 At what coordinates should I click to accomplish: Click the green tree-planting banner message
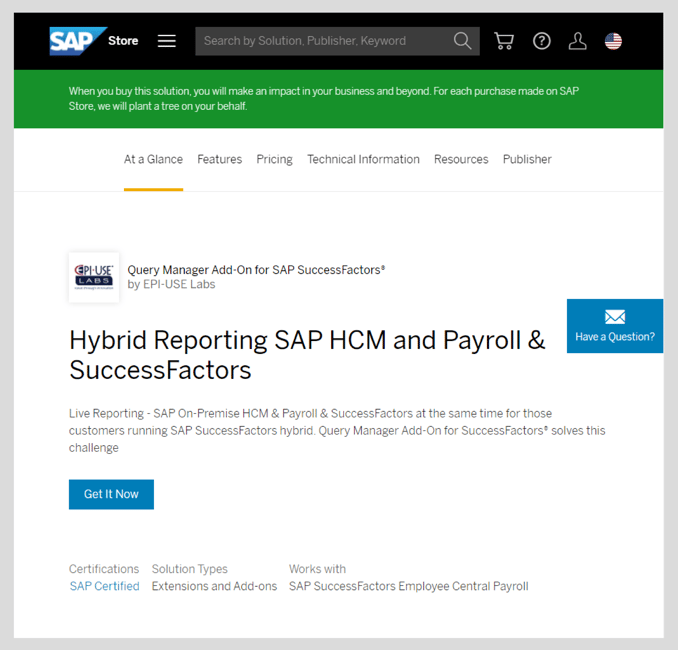click(x=323, y=99)
